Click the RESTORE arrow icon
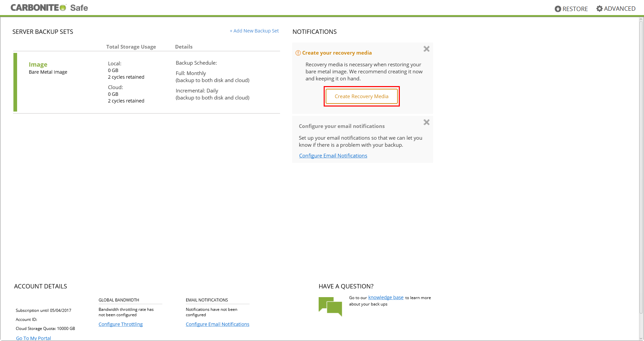 coord(558,9)
